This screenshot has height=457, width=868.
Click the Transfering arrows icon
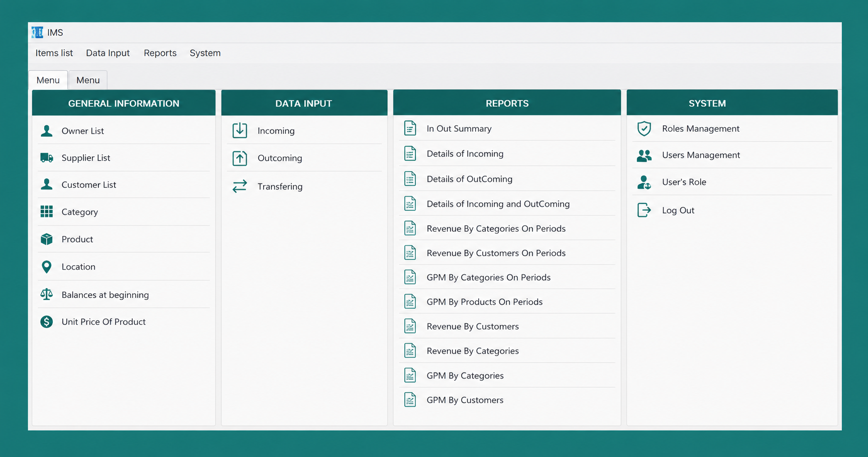(240, 186)
